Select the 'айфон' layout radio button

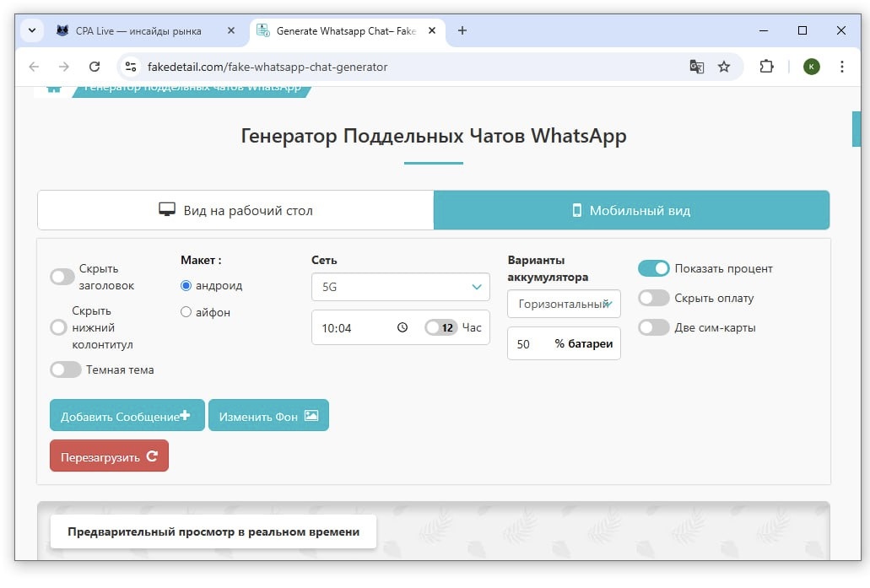coord(186,312)
